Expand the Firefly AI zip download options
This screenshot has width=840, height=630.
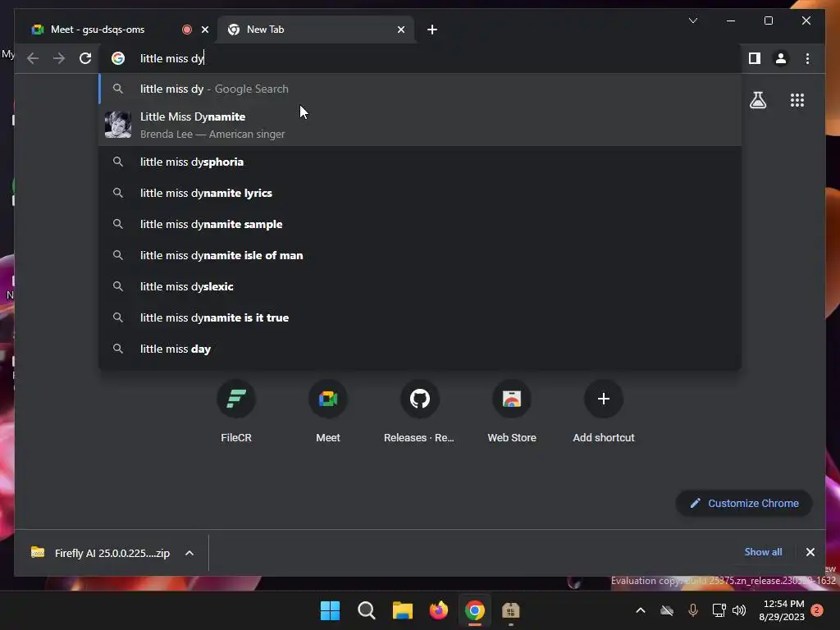pyautogui.click(x=189, y=553)
